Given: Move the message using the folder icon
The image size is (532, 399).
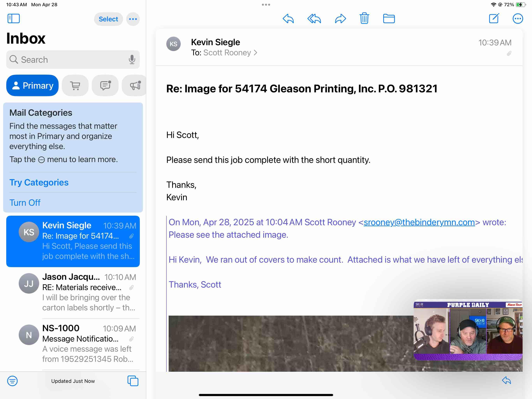Looking at the screenshot, I should point(389,19).
